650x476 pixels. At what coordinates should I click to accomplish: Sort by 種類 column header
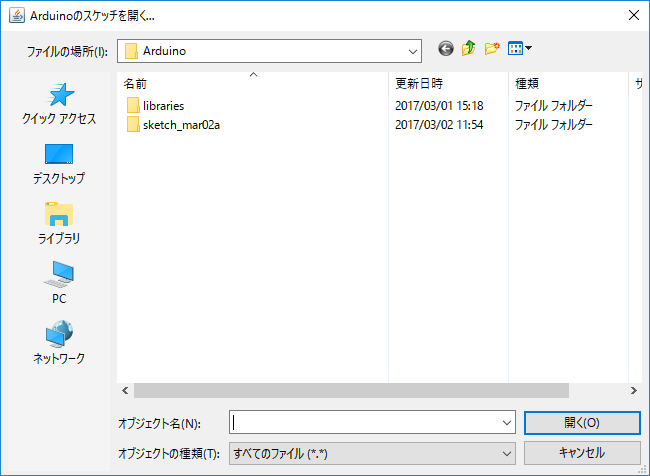tap(568, 84)
